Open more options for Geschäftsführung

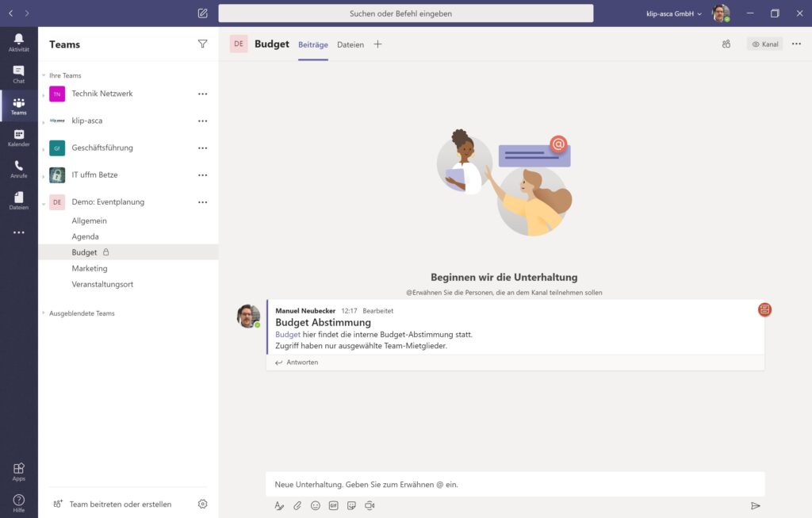(x=202, y=148)
